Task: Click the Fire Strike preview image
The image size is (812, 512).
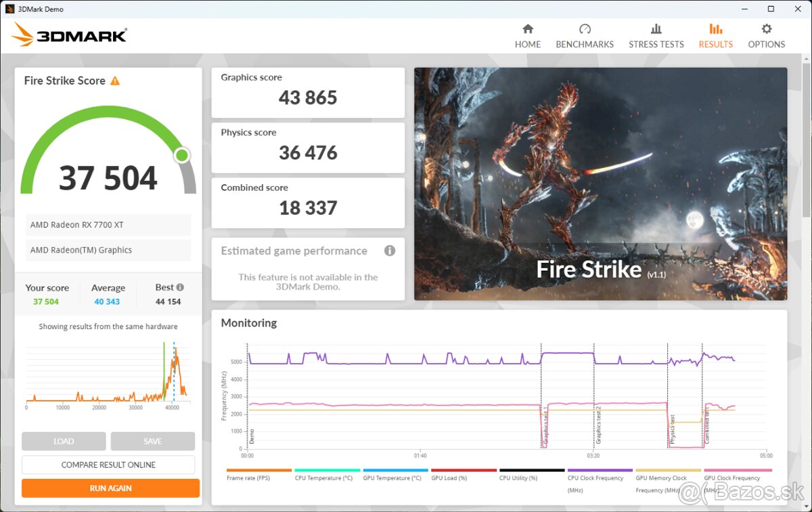Action: (x=600, y=184)
